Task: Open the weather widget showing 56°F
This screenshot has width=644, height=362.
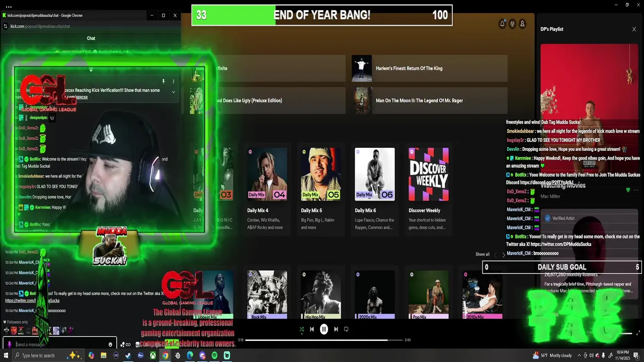Action: pyautogui.click(x=552, y=355)
